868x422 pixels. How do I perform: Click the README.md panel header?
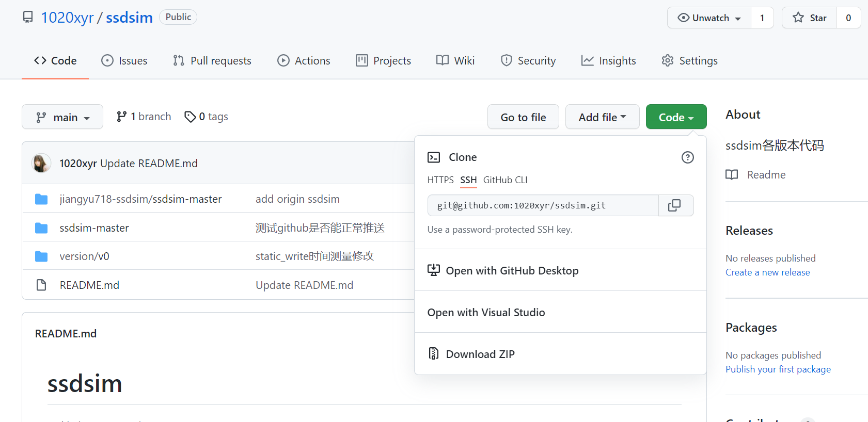[x=66, y=334]
